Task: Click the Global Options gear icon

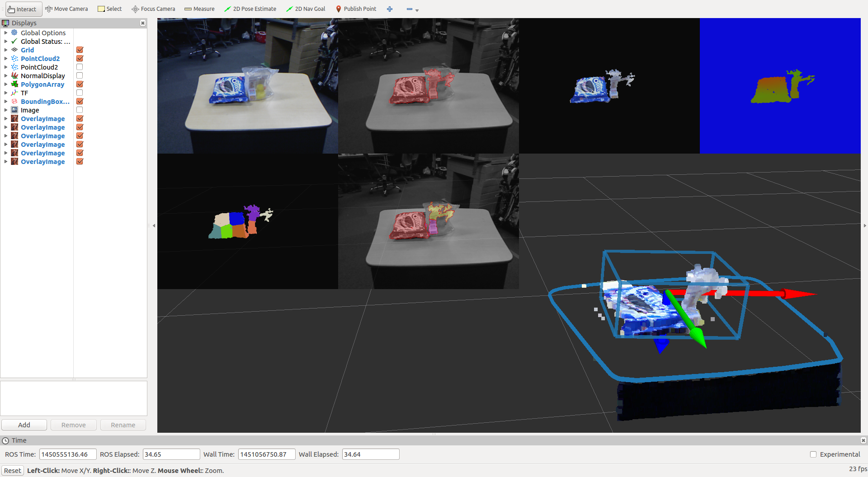Action: tap(14, 33)
